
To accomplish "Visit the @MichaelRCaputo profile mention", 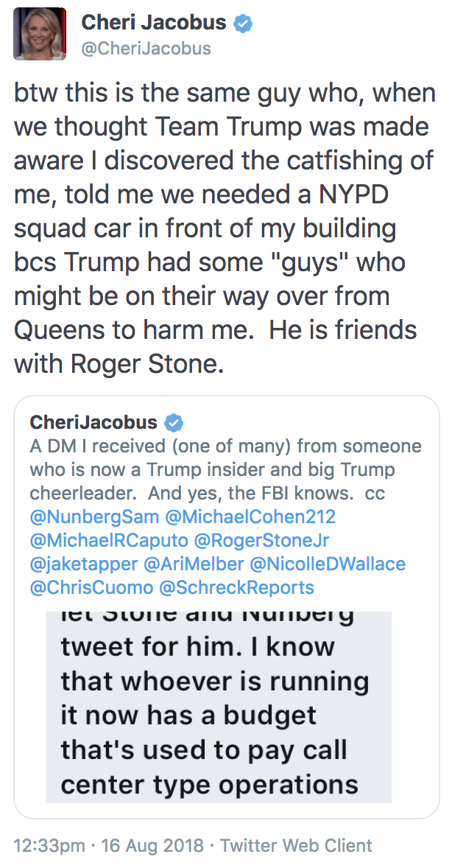I will tap(109, 540).
